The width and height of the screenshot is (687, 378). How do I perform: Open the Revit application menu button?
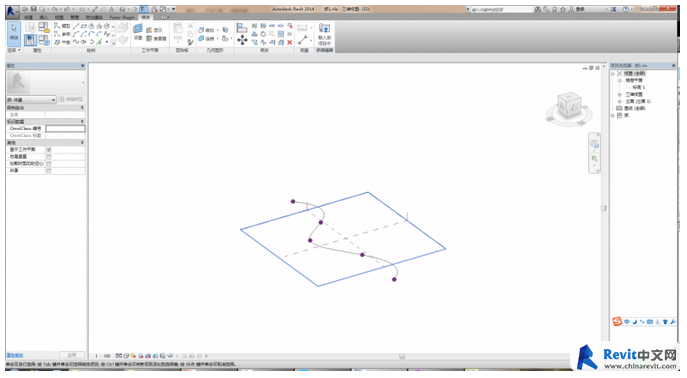[12, 11]
